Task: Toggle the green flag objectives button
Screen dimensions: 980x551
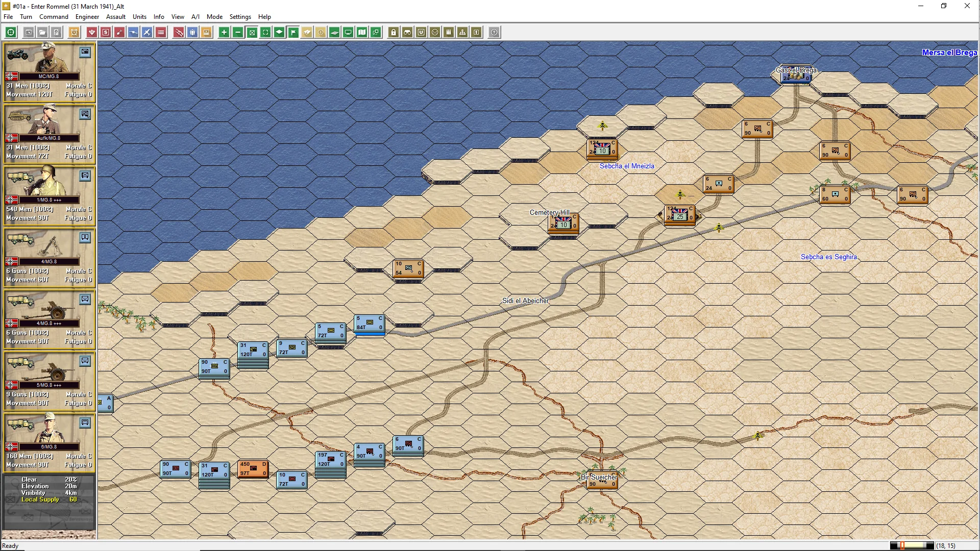Action: point(293,32)
